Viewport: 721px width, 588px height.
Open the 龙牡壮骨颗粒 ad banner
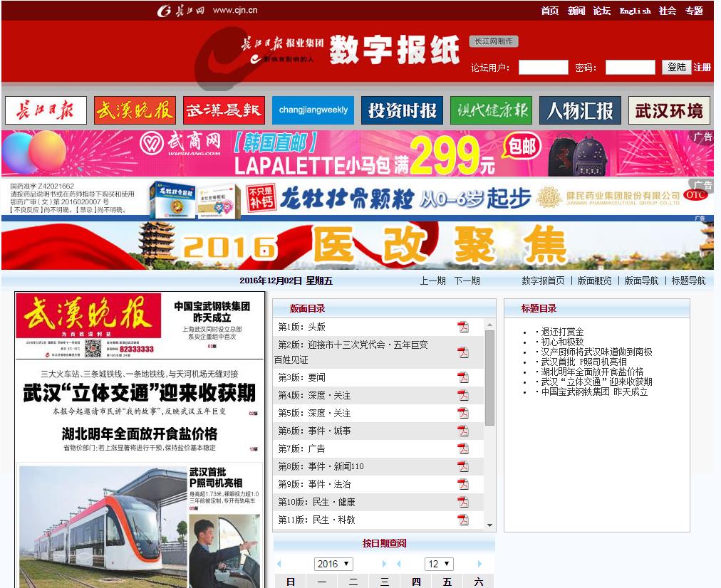(x=357, y=199)
